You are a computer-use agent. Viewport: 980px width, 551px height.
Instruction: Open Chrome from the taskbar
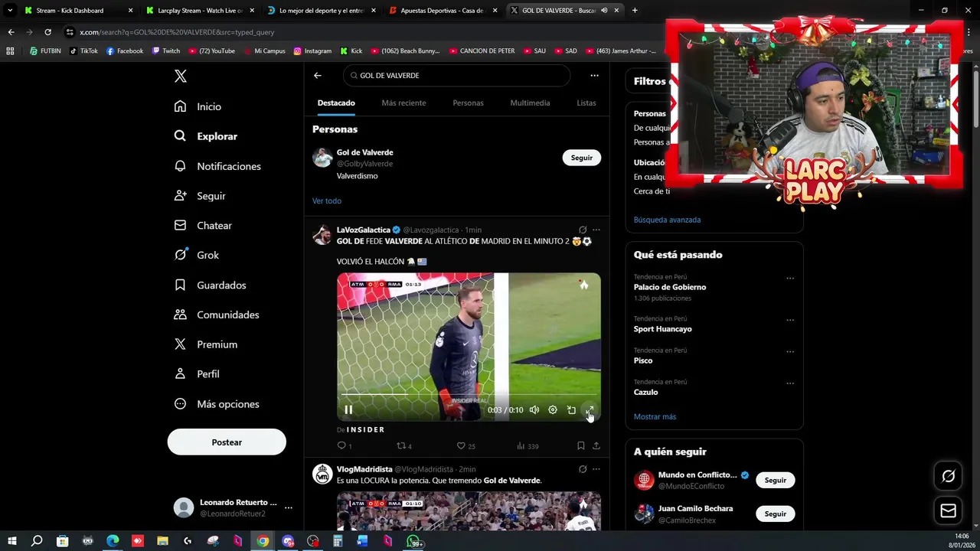(x=263, y=541)
